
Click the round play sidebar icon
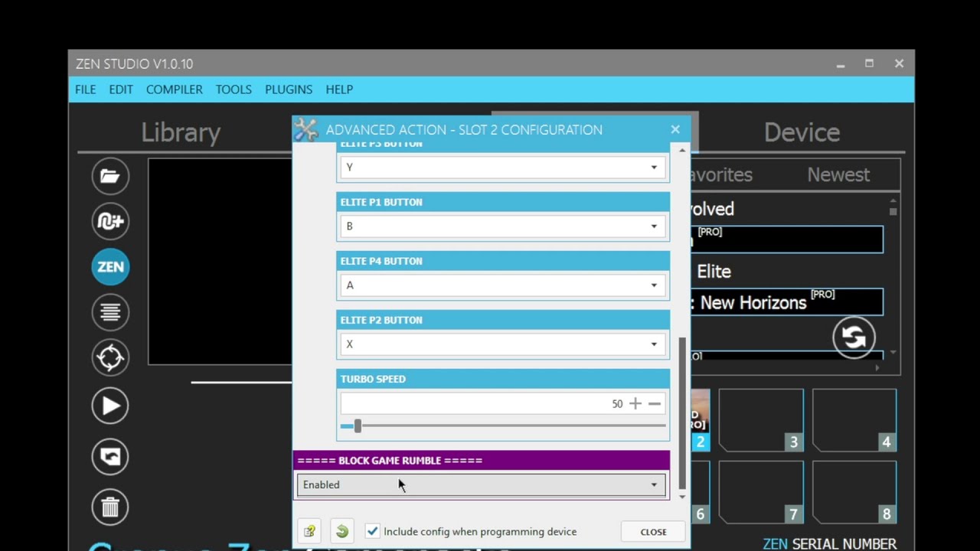(x=110, y=406)
